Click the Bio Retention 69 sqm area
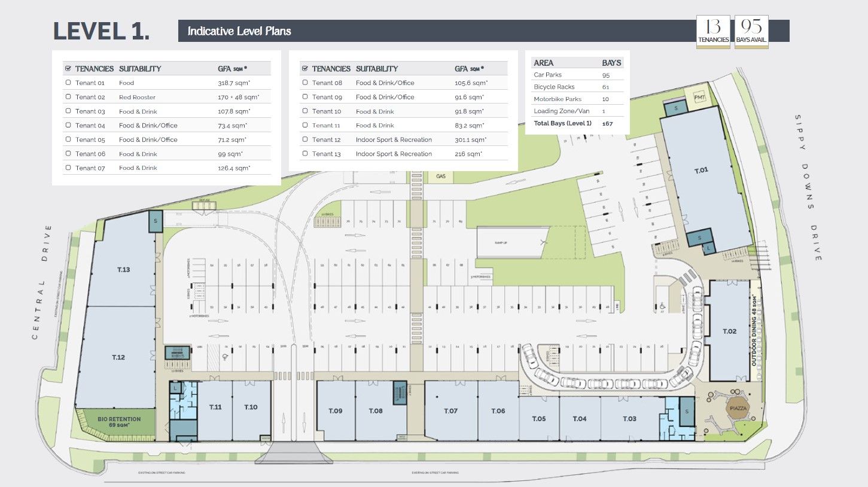This screenshot has width=868, height=487. coord(119,422)
